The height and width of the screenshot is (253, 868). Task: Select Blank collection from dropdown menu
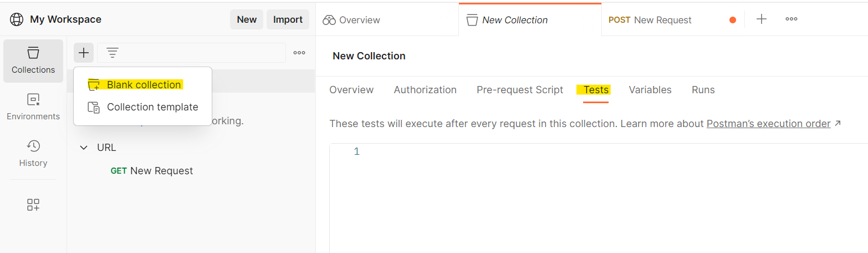[143, 85]
